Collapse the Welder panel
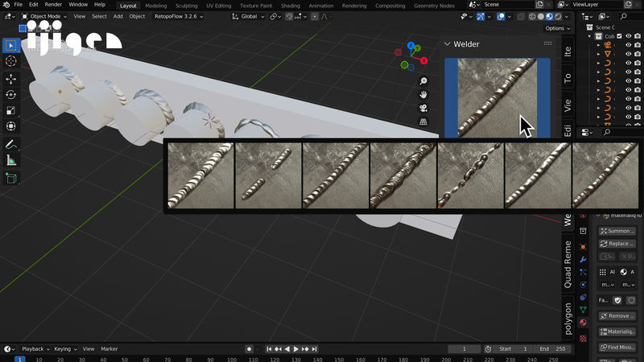Image resolution: width=644 pixels, height=362 pixels. point(448,44)
